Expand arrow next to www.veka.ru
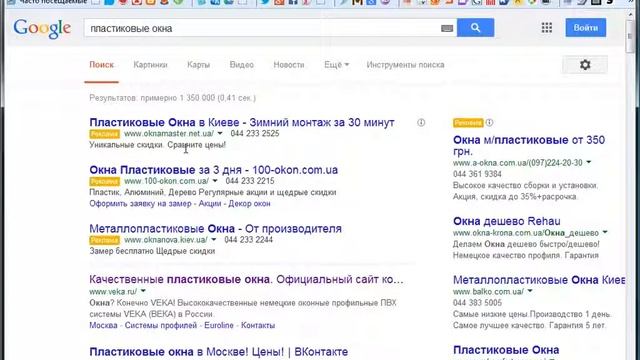The width and height of the screenshot is (640, 360). pos(143,291)
